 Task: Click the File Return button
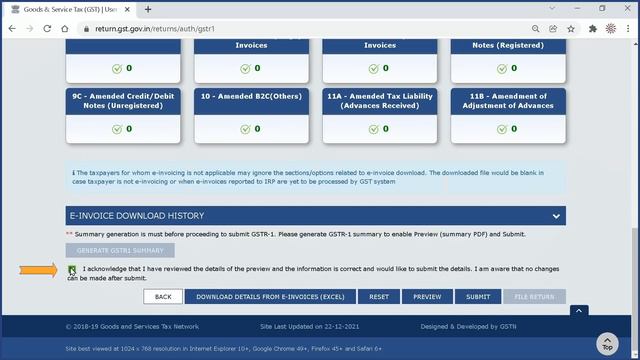click(534, 297)
